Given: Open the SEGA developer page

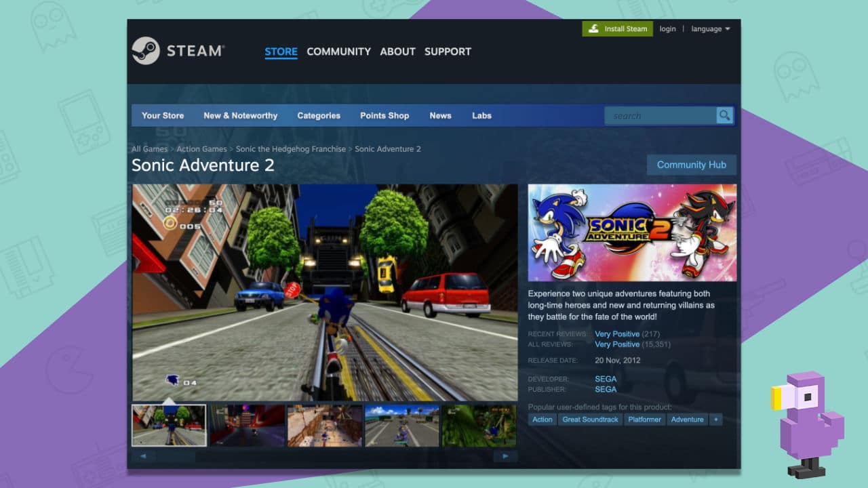Looking at the screenshot, I should 606,378.
